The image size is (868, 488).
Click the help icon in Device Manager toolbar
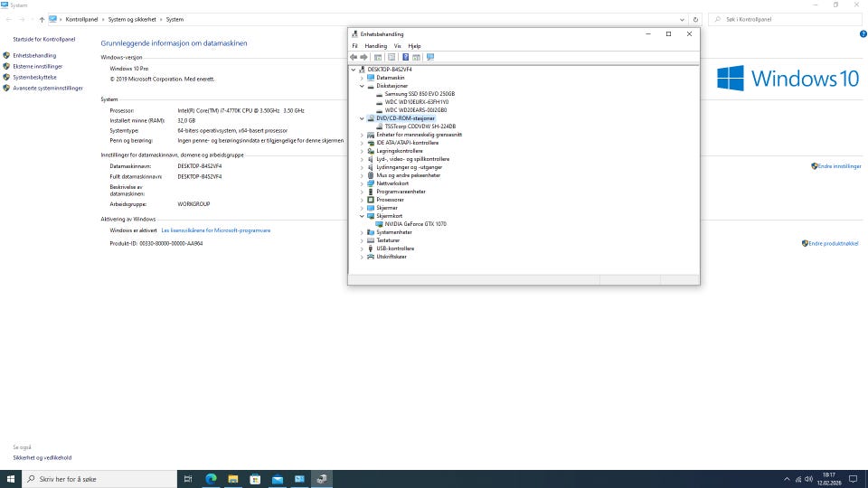(406, 57)
